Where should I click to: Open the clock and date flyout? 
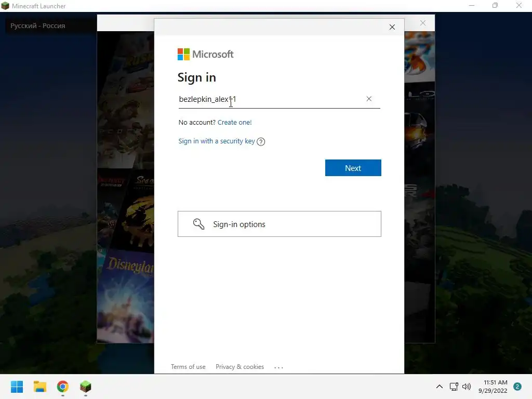pyautogui.click(x=493, y=387)
